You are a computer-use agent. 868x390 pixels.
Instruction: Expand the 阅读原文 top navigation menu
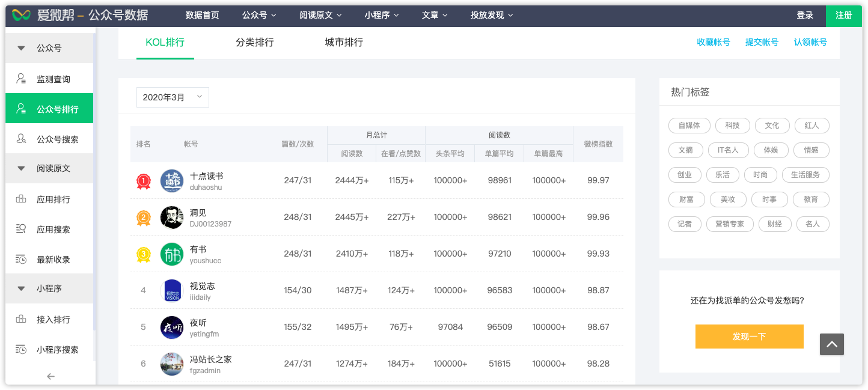pyautogui.click(x=320, y=15)
